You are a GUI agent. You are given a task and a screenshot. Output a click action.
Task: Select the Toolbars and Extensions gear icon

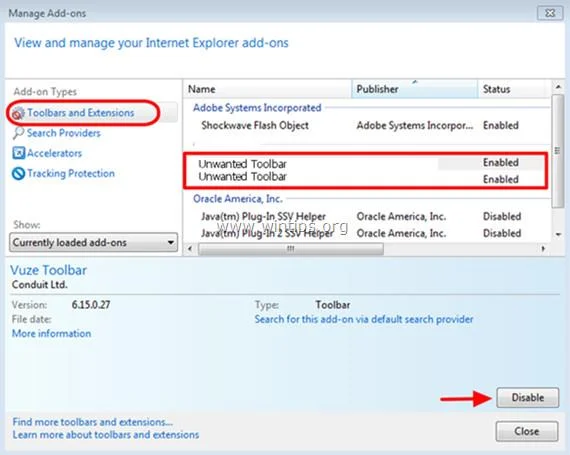click(18, 113)
